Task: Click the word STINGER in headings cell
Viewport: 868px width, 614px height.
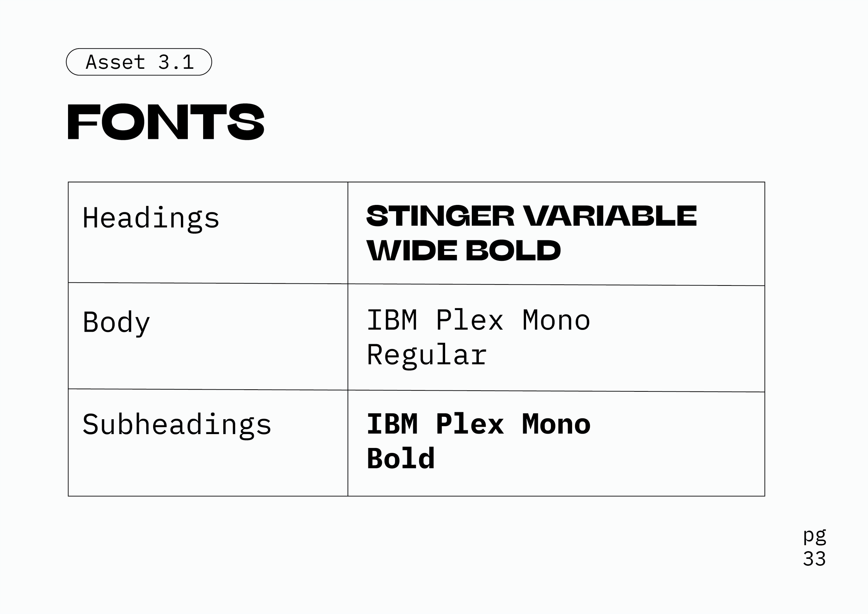Action: click(x=441, y=216)
